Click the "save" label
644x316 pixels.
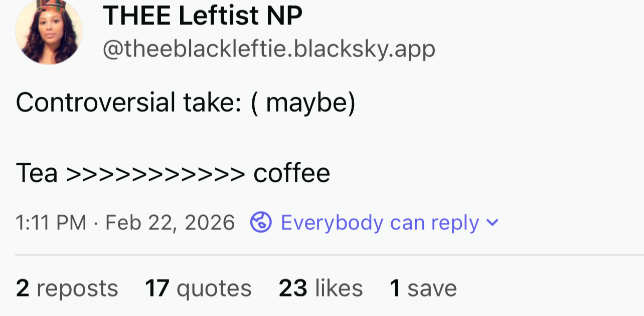(x=432, y=288)
